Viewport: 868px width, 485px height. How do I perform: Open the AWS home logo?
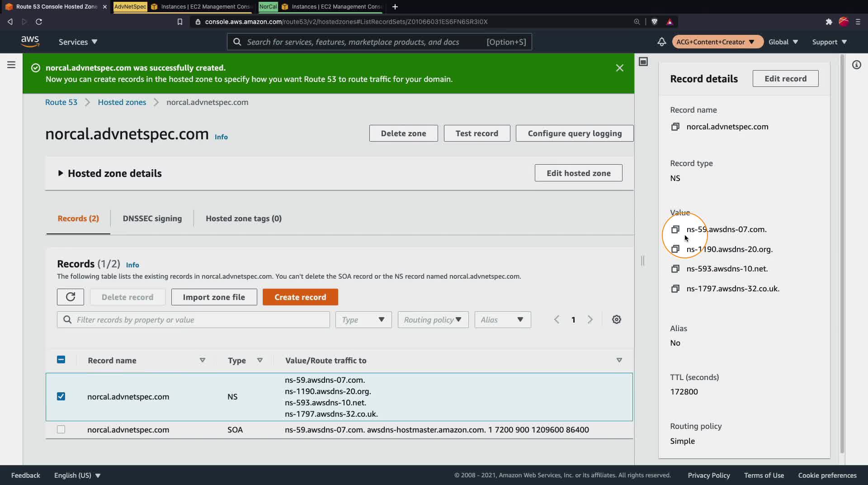(x=30, y=42)
